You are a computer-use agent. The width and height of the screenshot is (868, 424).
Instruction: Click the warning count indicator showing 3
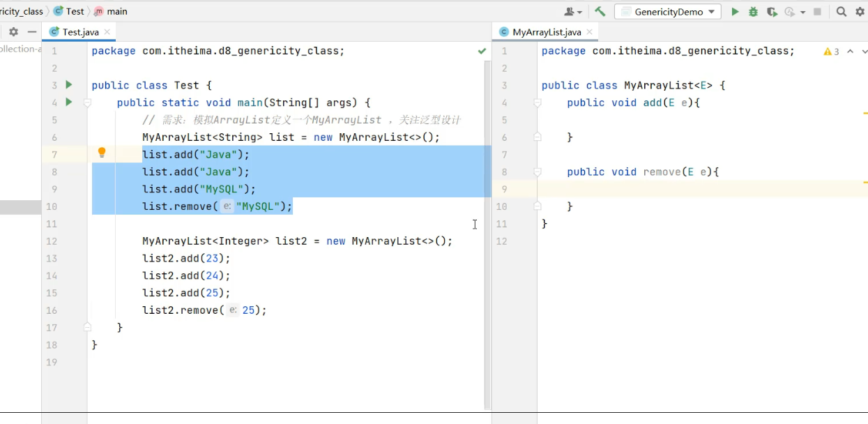pyautogui.click(x=831, y=52)
